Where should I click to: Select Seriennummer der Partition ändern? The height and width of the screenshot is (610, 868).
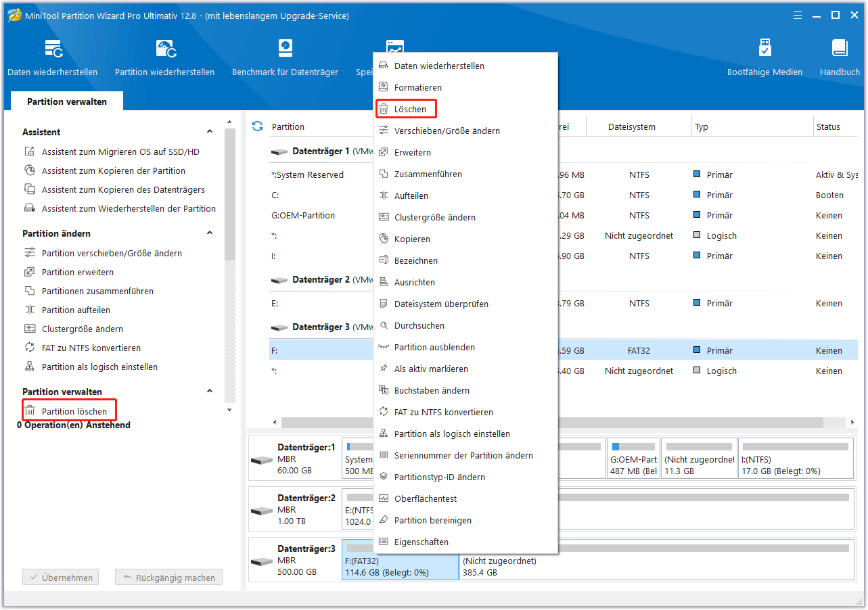(465, 456)
